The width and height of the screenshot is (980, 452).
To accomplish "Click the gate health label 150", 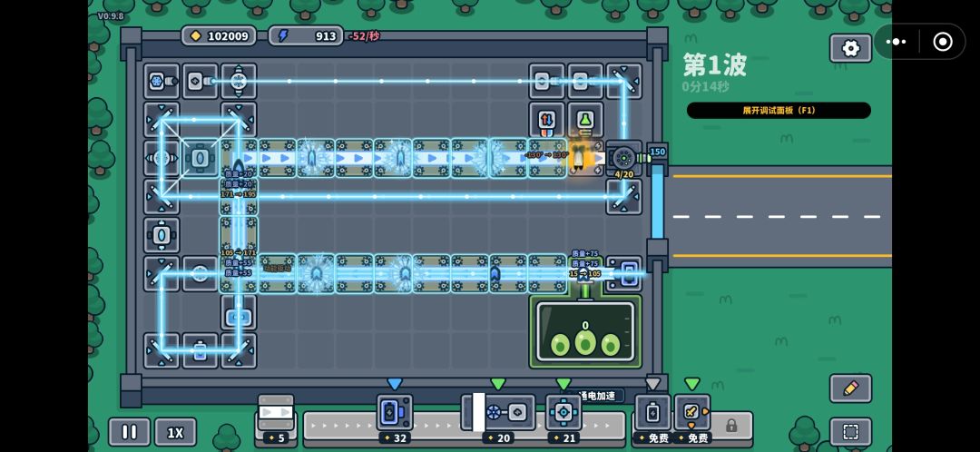I will coord(658,152).
